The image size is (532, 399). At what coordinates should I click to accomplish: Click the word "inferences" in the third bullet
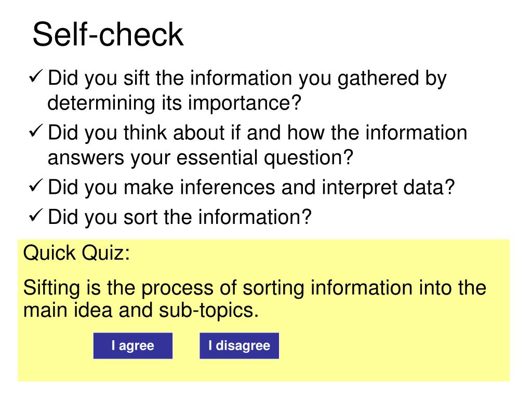pyautogui.click(x=228, y=187)
